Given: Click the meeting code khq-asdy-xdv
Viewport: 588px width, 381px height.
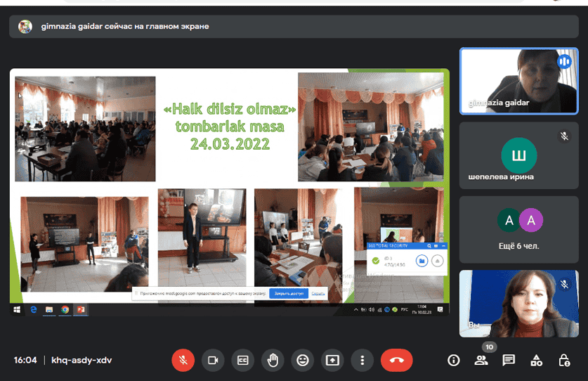Looking at the screenshot, I should tap(81, 360).
